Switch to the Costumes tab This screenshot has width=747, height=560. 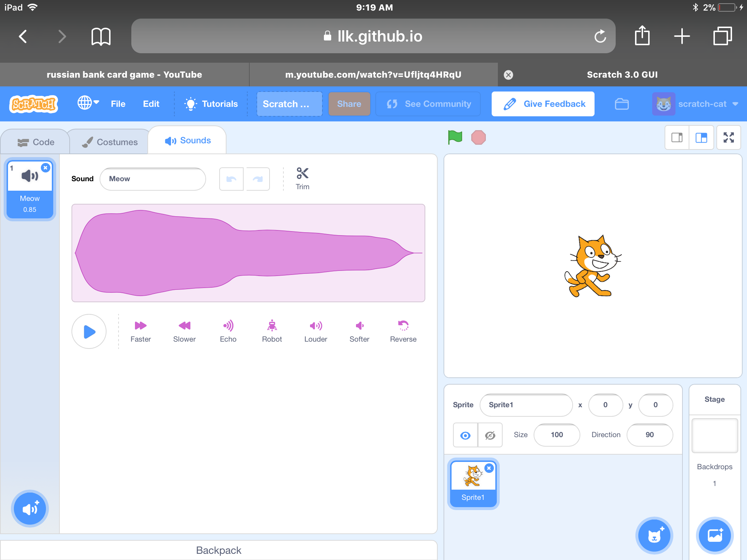[110, 142]
